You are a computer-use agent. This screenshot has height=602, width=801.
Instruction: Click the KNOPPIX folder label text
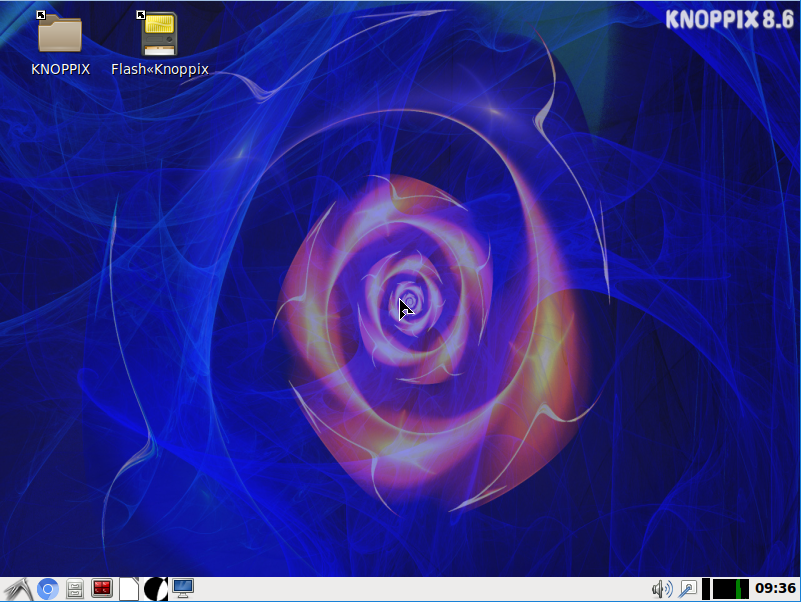point(60,69)
